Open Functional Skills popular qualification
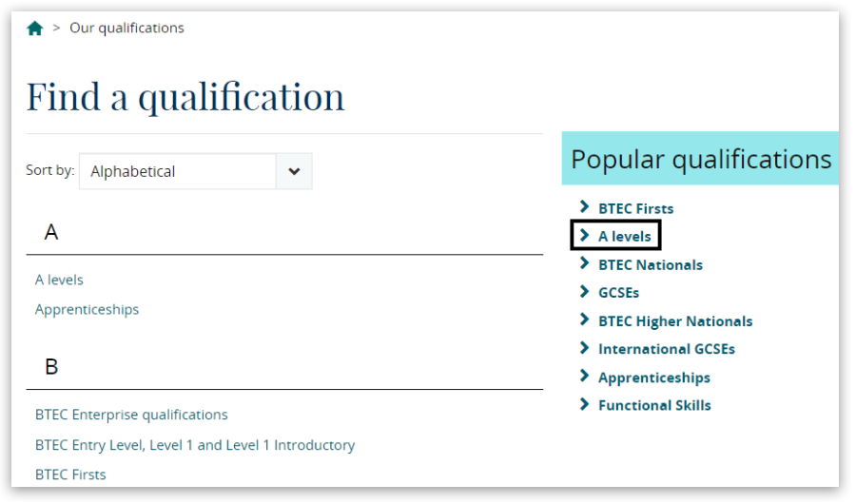This screenshot has height=504, width=856. 654,405
